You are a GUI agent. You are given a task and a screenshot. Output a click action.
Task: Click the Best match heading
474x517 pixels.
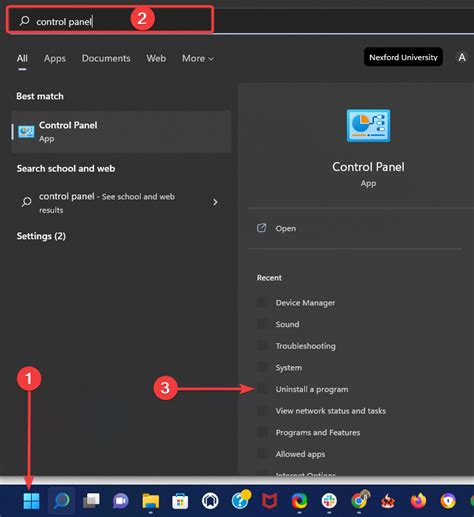(40, 96)
